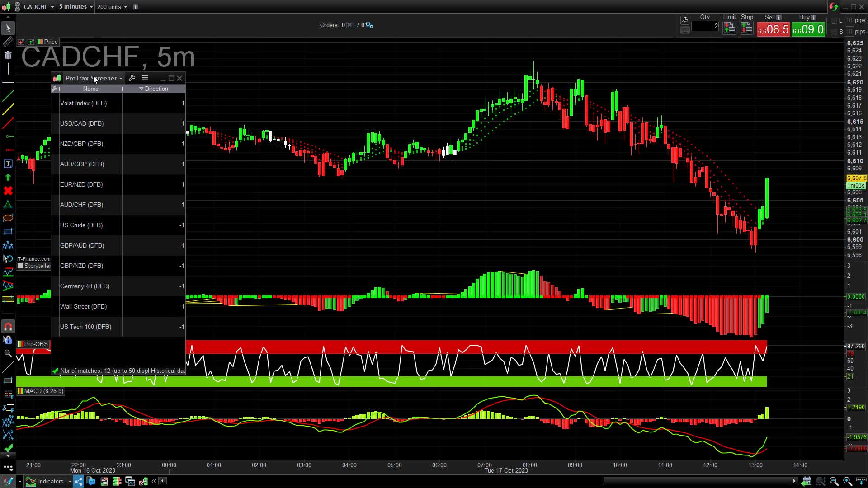Click the red Sell price button
This screenshot has width=868, height=488.
coord(773,30)
